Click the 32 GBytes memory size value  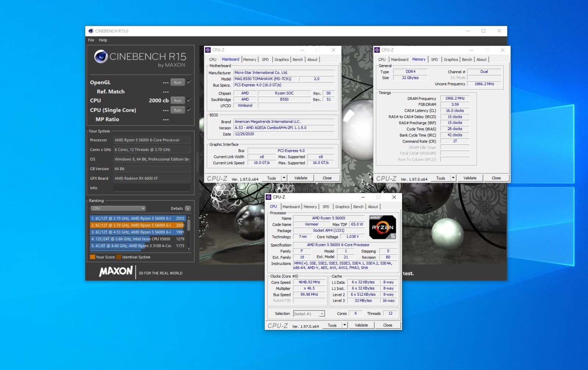point(410,78)
